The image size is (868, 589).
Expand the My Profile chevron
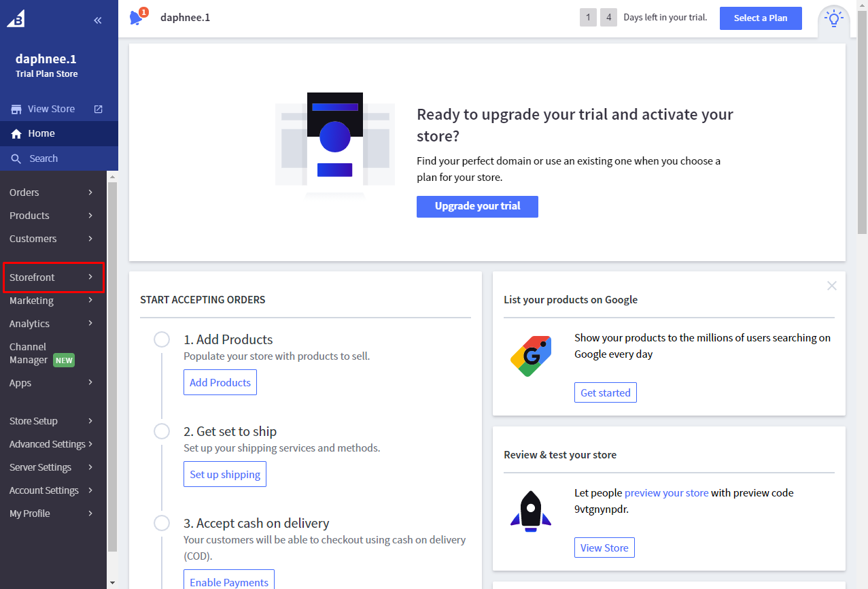[90, 513]
